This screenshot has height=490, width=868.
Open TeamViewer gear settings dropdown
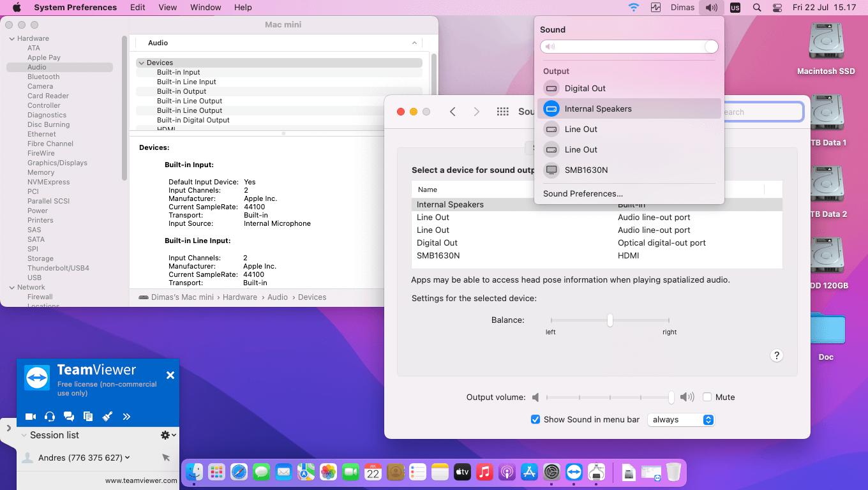[168, 435]
